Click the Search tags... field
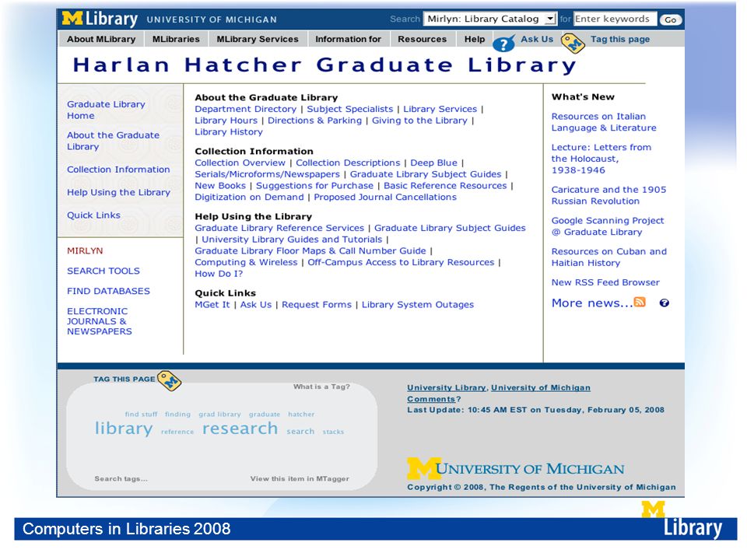The image size is (747, 560). [x=121, y=478]
